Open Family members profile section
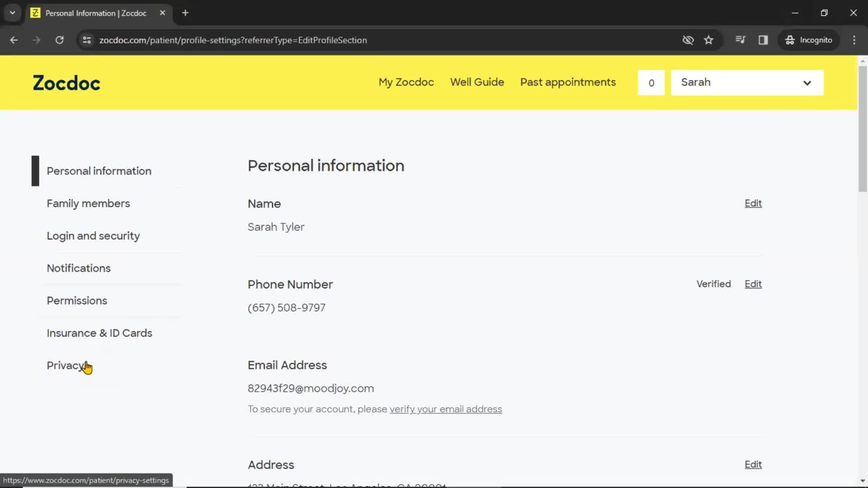 click(x=88, y=203)
